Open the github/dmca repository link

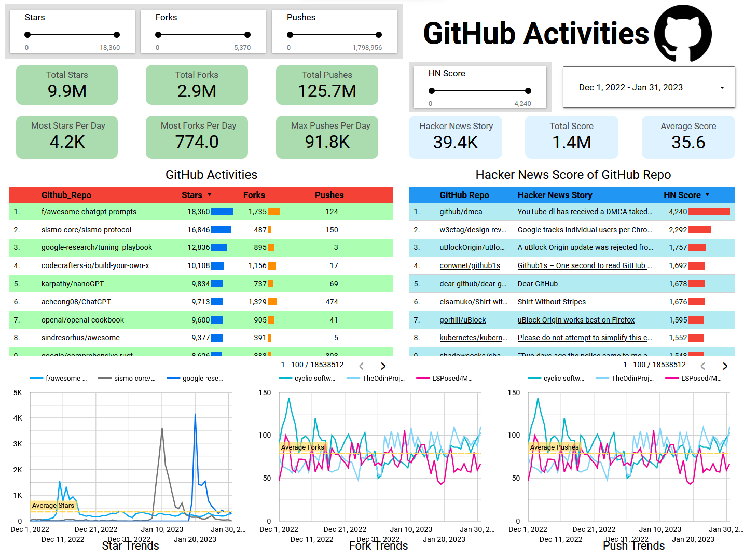tap(461, 212)
